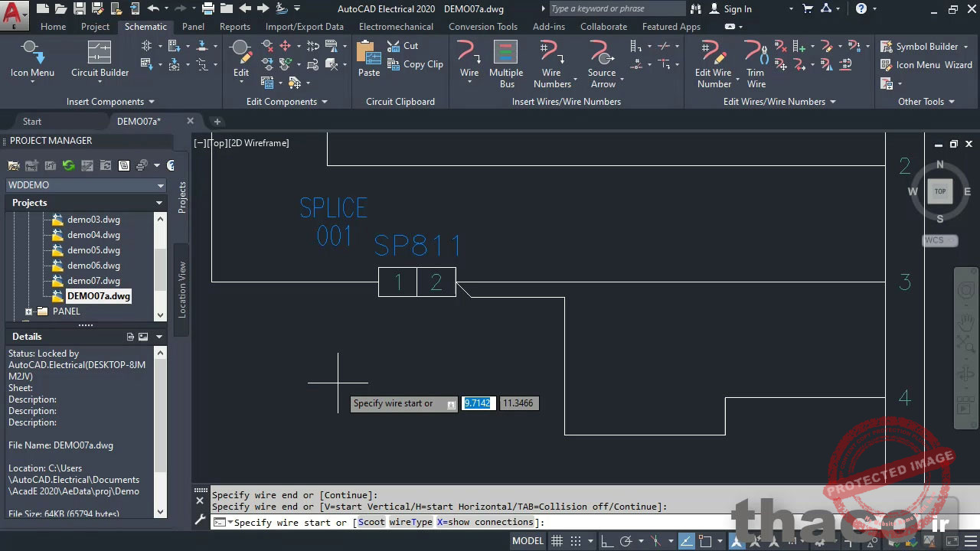
Task: Click the Copy Clip command
Action: point(416,64)
